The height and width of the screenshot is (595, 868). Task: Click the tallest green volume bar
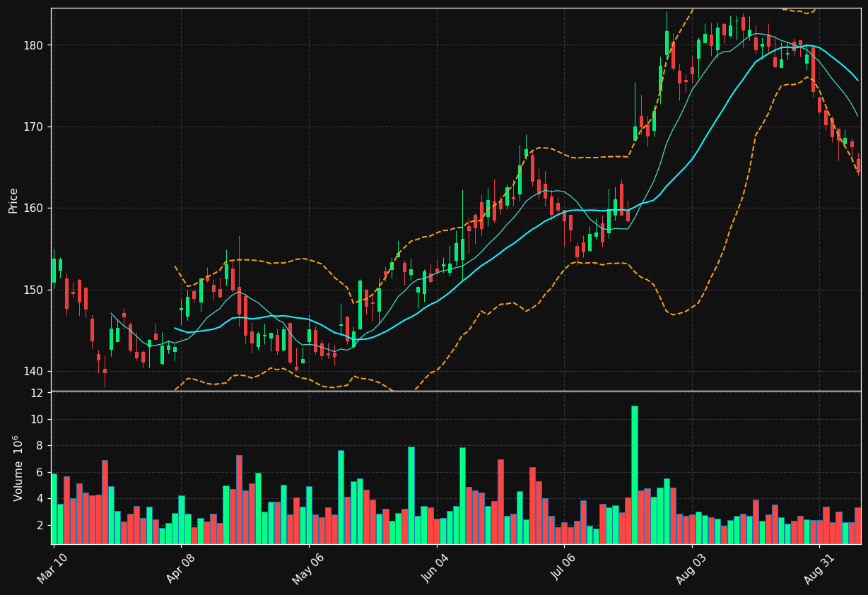pyautogui.click(x=634, y=475)
